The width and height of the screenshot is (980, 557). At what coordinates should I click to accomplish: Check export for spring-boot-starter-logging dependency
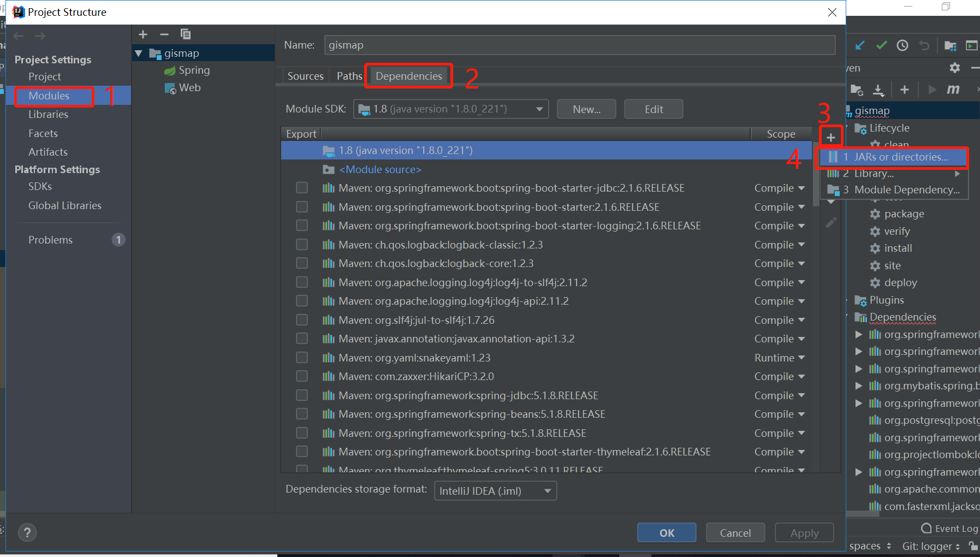(302, 226)
